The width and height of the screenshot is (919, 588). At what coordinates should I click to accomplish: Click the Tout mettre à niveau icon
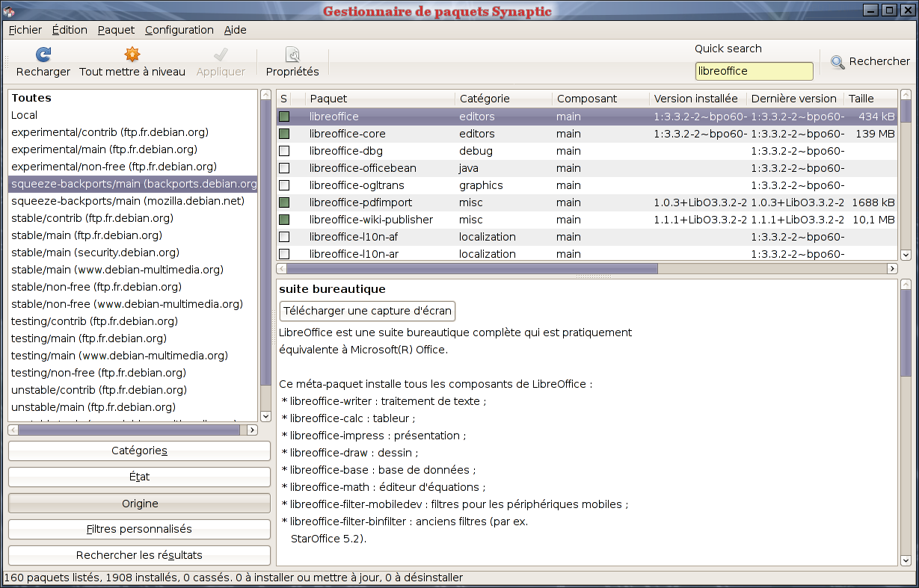[x=132, y=55]
